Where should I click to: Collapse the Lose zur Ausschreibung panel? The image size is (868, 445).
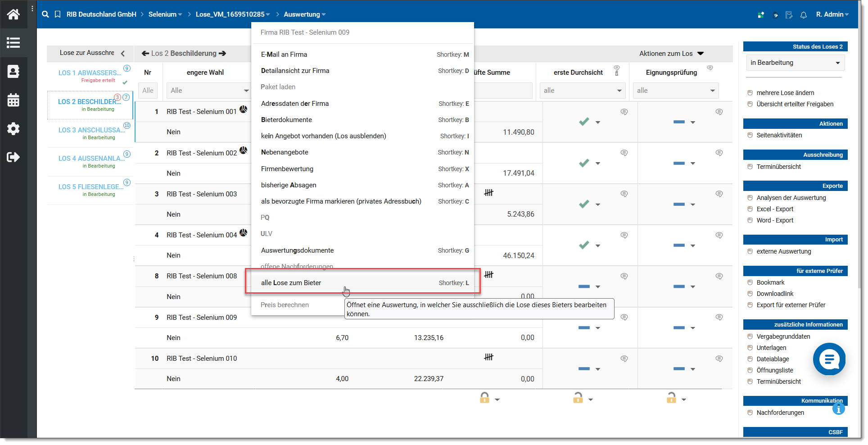click(x=122, y=53)
